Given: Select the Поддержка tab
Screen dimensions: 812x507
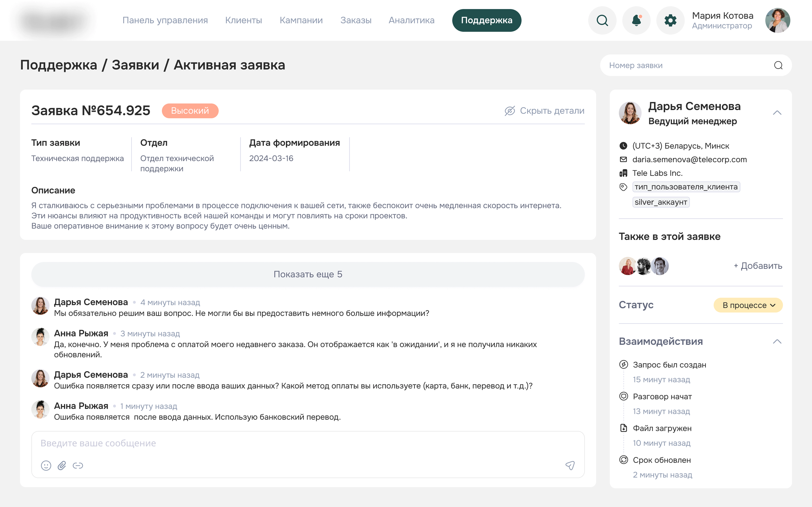Looking at the screenshot, I should tap(486, 20).
